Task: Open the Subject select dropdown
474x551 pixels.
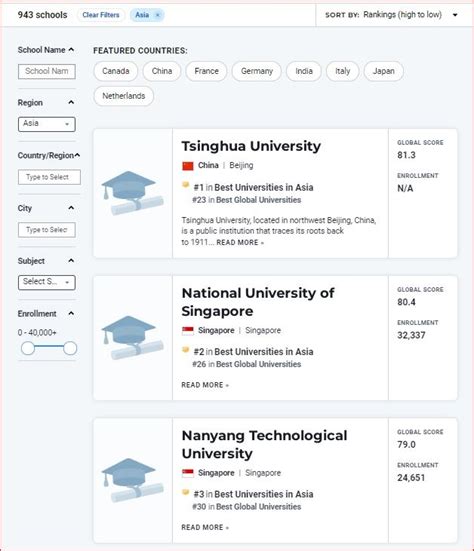Action: coord(47,282)
